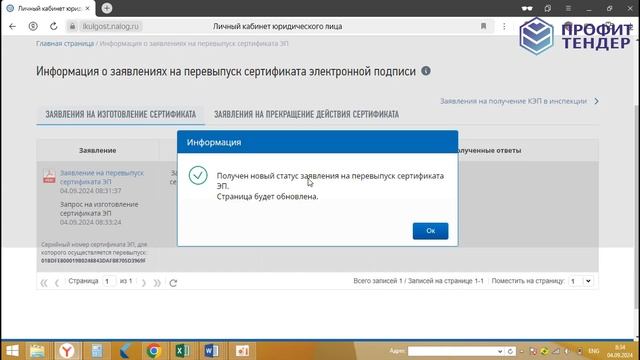Click the Заявление column header
This screenshot has height=360, width=640.
98,150
